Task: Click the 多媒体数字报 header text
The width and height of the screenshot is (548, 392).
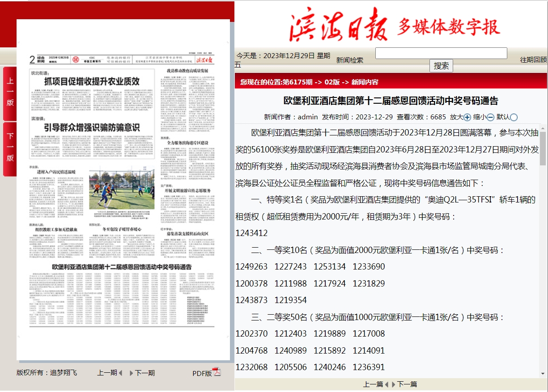Action: 448,27
